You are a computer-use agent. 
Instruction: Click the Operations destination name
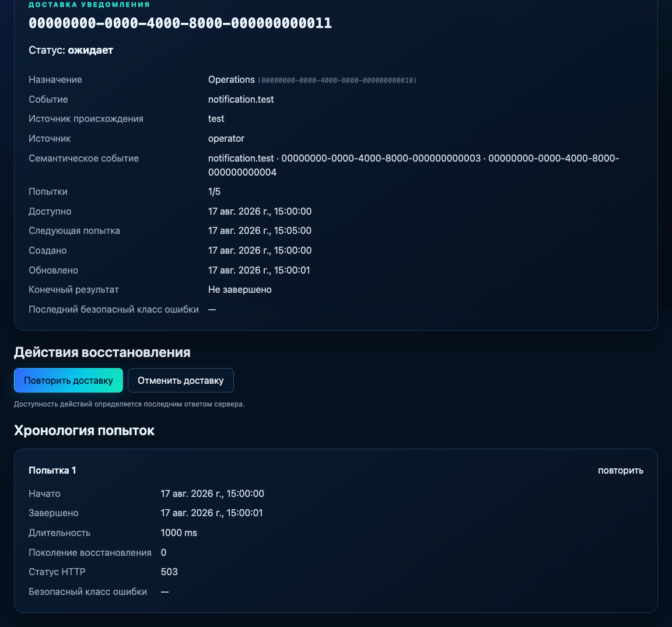point(232,80)
